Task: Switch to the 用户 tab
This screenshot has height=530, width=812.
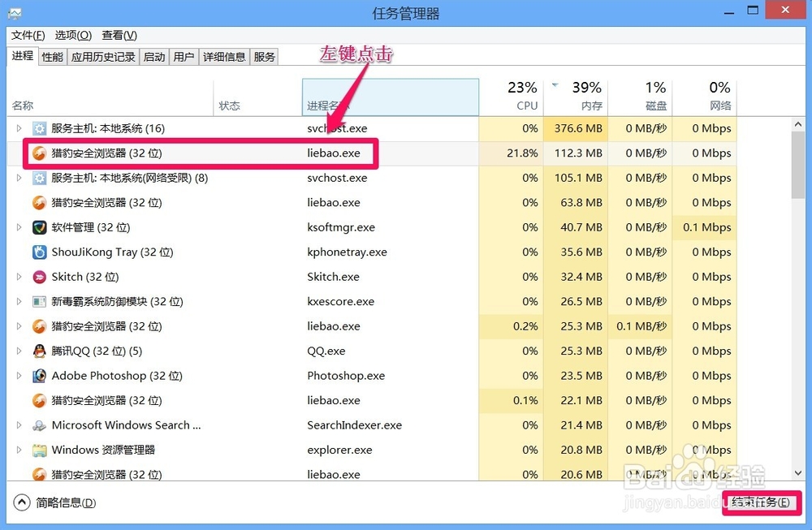Action: pos(184,57)
